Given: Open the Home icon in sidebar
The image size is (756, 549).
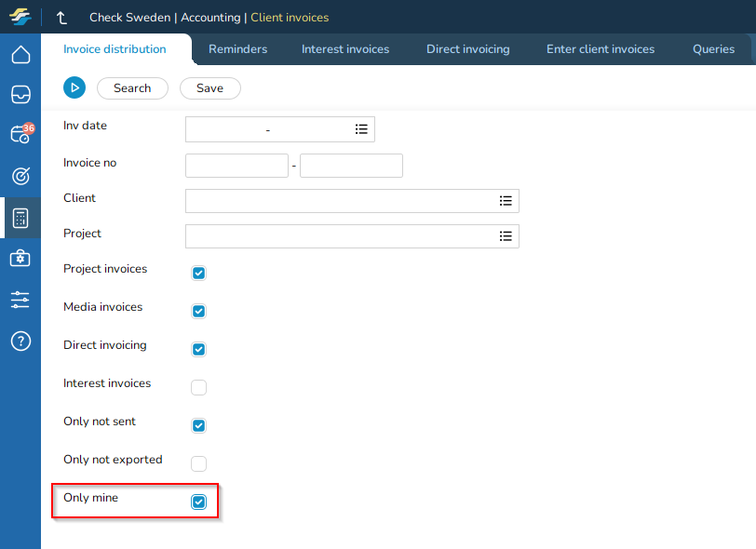Looking at the screenshot, I should 20,55.
